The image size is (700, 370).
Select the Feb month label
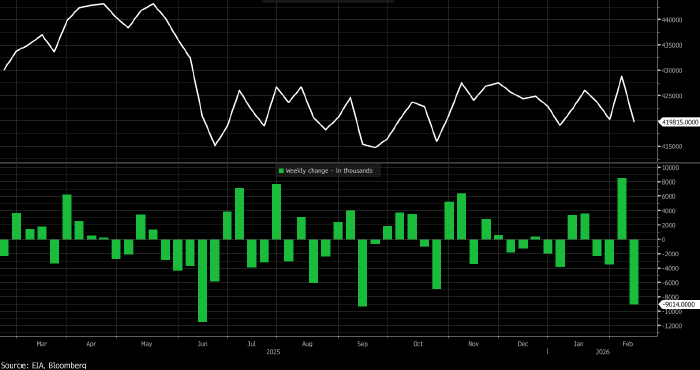tap(628, 344)
